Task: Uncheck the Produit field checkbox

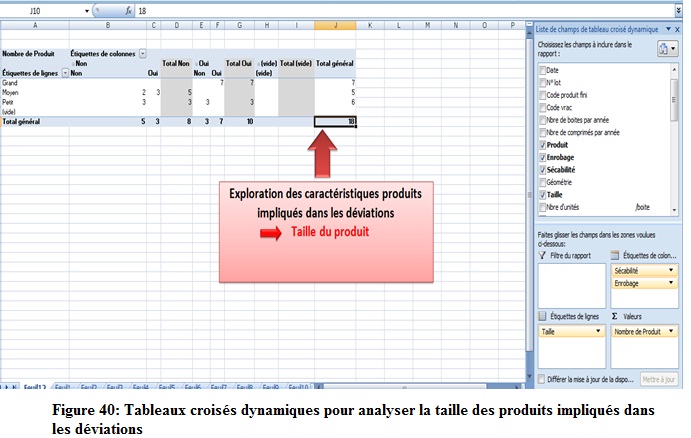Action: (x=542, y=145)
